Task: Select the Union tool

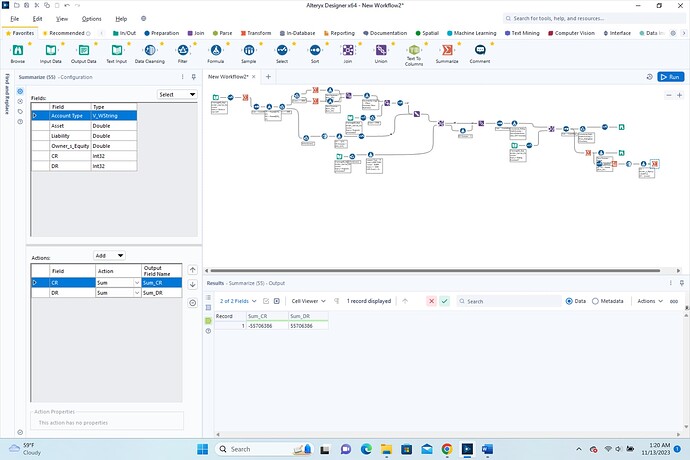Action: pyautogui.click(x=381, y=54)
